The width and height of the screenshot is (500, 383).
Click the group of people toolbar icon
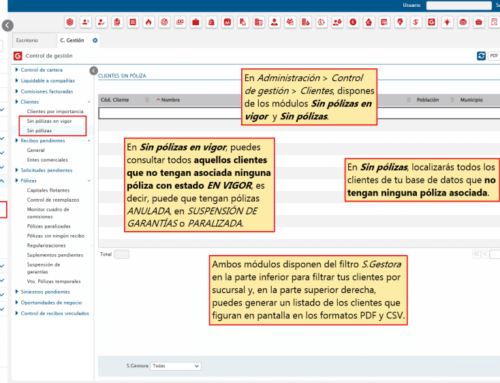[x=290, y=22]
